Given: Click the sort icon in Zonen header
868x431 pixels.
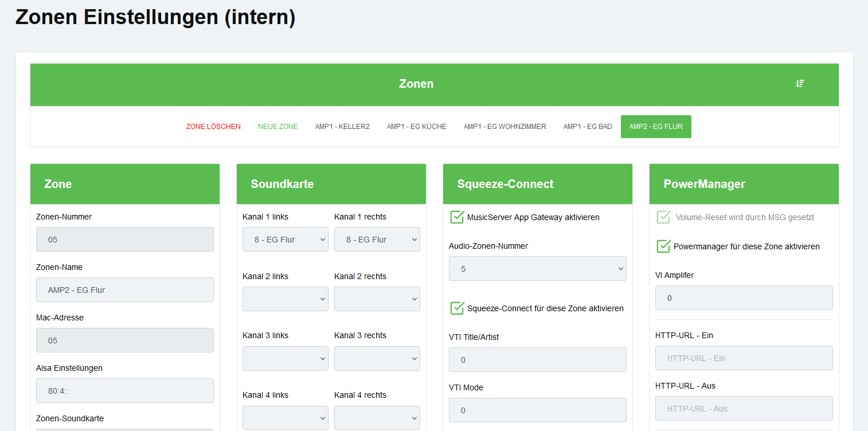Looking at the screenshot, I should [x=800, y=84].
